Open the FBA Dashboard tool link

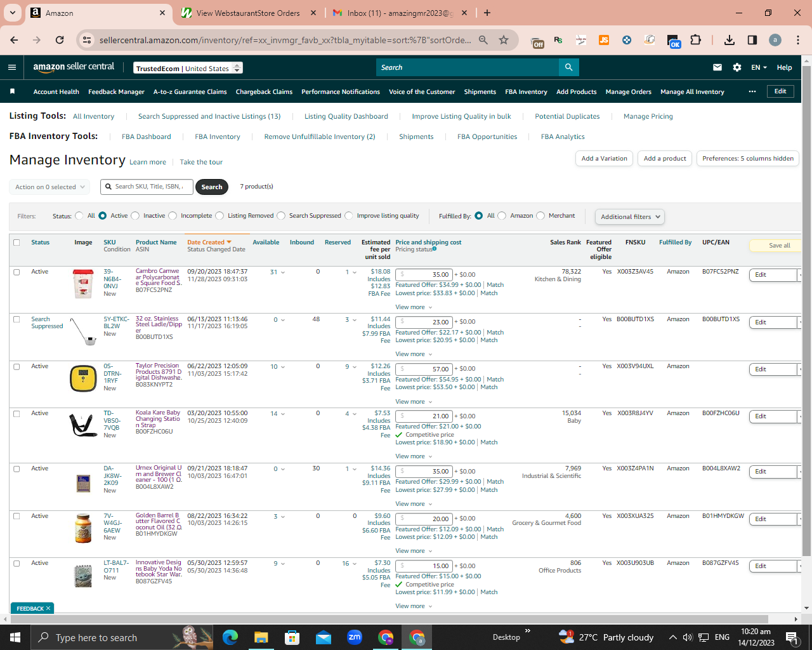click(x=147, y=136)
